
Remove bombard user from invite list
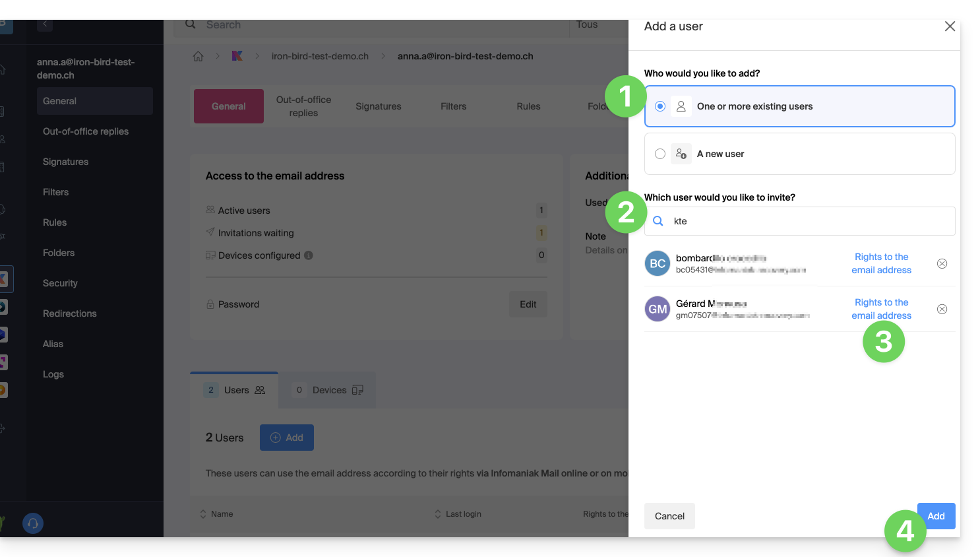pos(942,264)
